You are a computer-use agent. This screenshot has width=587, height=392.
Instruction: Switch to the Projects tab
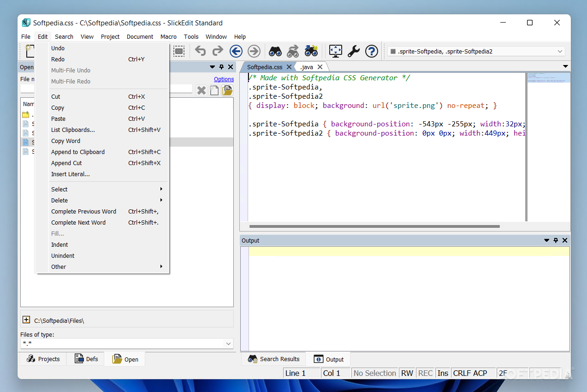point(43,359)
